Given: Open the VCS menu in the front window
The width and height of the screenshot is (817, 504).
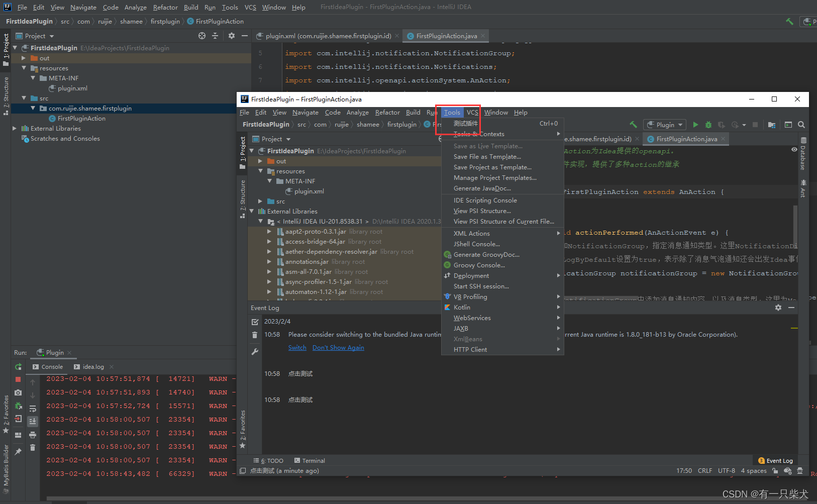Looking at the screenshot, I should 472,113.
